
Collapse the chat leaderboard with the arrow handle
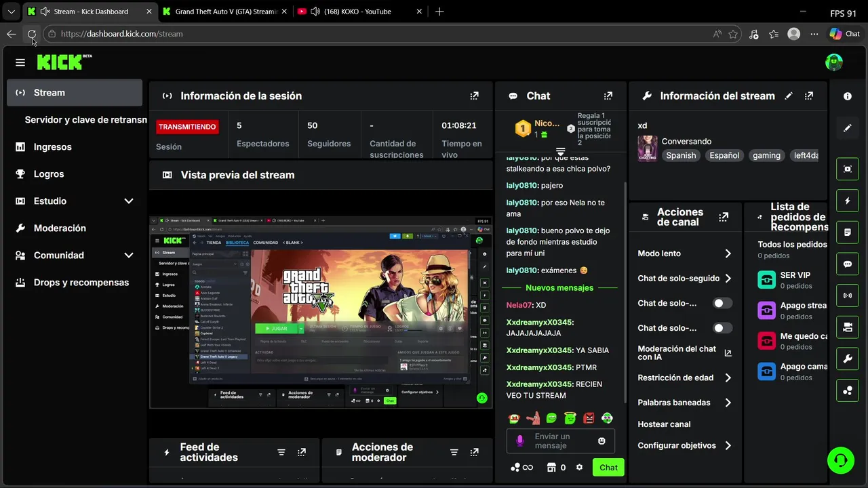click(561, 150)
